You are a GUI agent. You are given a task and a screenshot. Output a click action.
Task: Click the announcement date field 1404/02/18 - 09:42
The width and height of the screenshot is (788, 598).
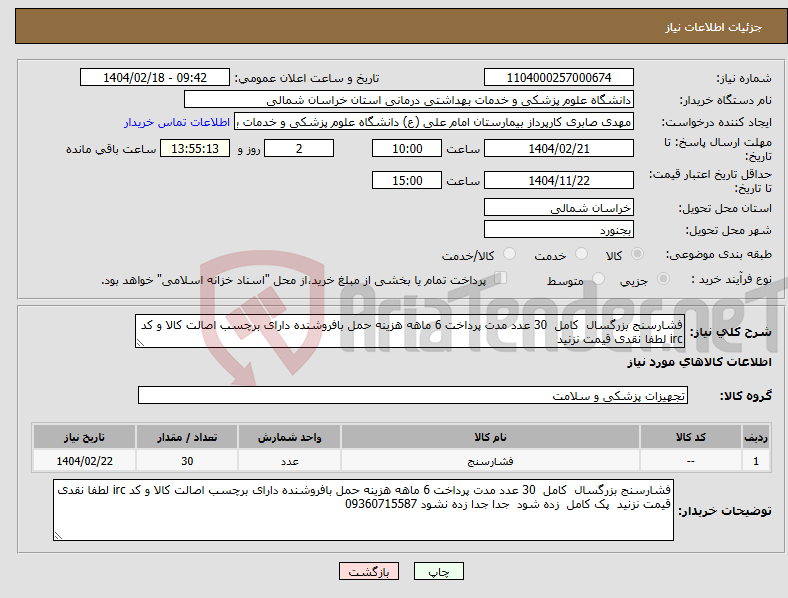(155, 77)
